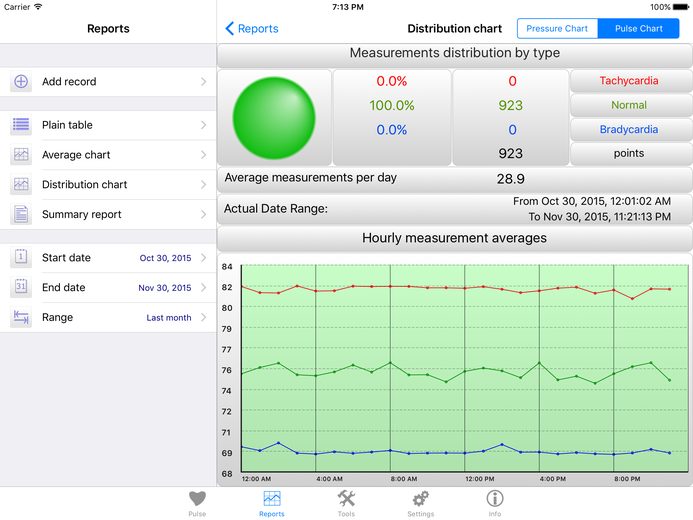Tap the 12:00 PM axis label
Viewport: 693px width, 520px height.
click(x=480, y=479)
